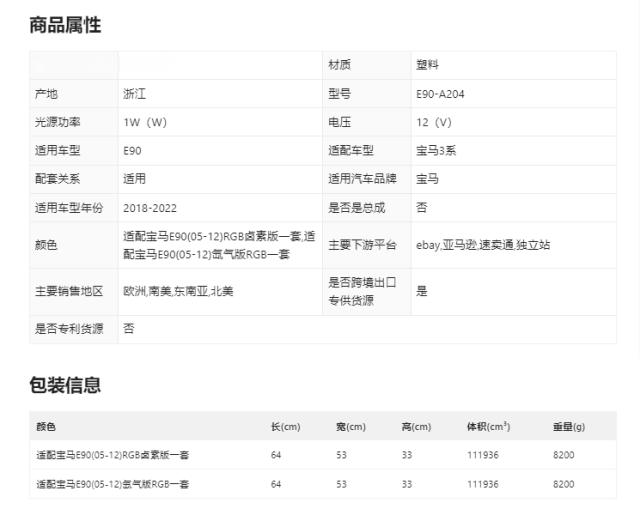Screen dimensions: 640x521
Task: Select the origin value 浙江
Action: point(134,94)
